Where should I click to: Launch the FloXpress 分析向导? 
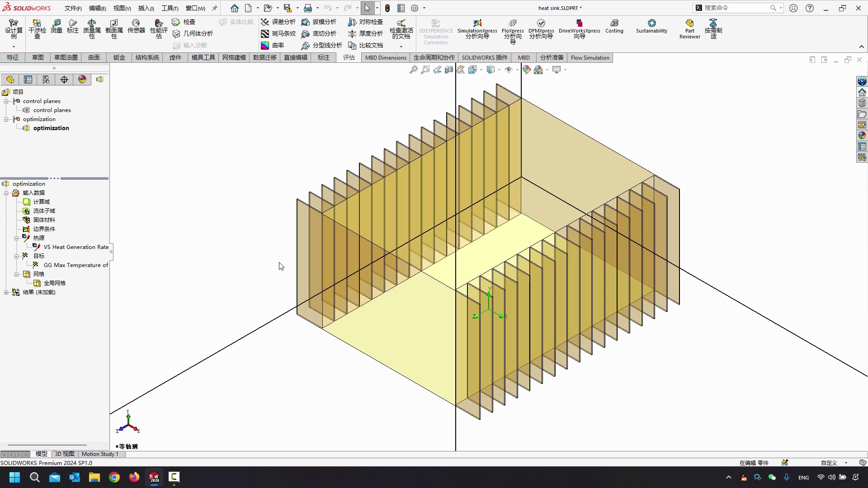click(513, 28)
